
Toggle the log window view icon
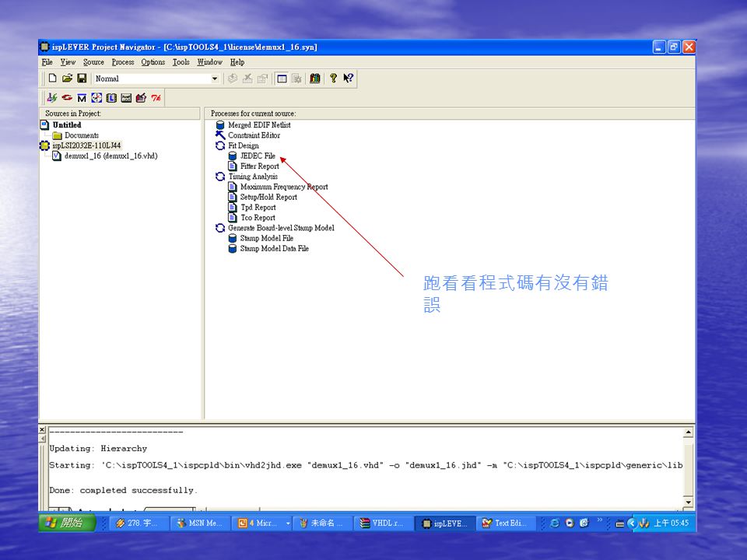point(282,78)
